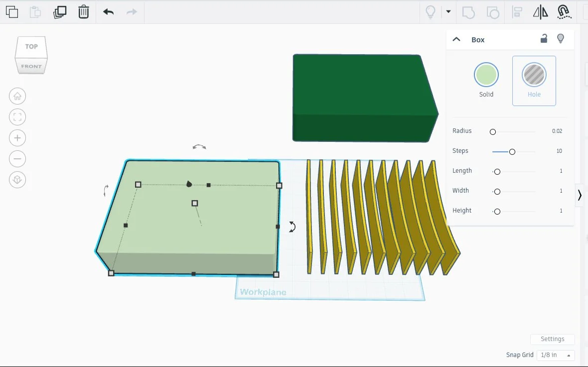Viewport: 588px width, 367px height.
Task: Select the Solid color option
Action: coord(486,80)
